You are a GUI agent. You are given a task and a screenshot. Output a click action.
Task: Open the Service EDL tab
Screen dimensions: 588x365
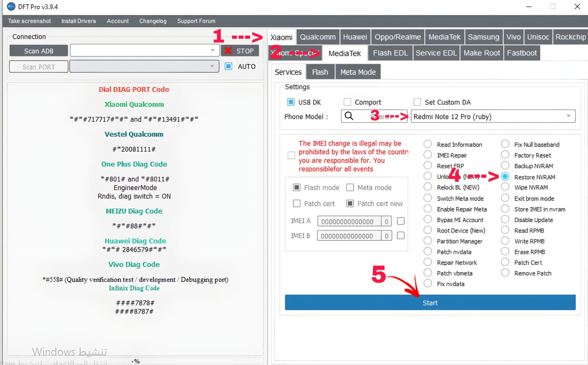pos(436,53)
